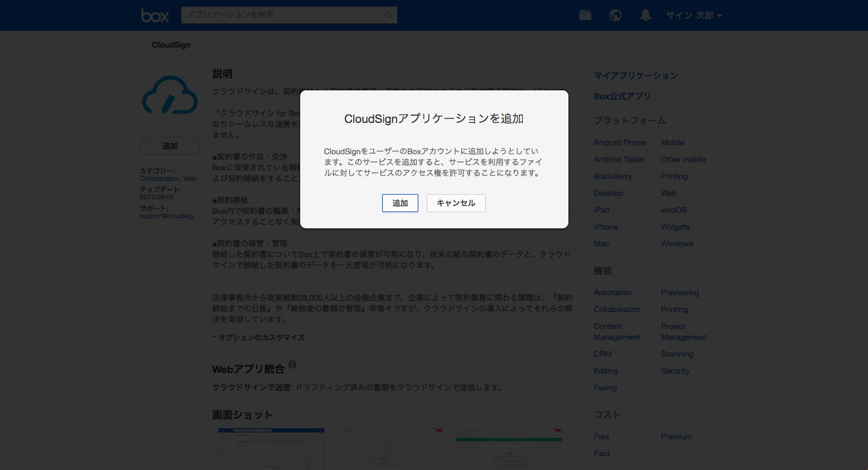Click the first screenshot thumbnail
Image resolution: width=868 pixels, height=470 pixels.
pyautogui.click(x=271, y=449)
